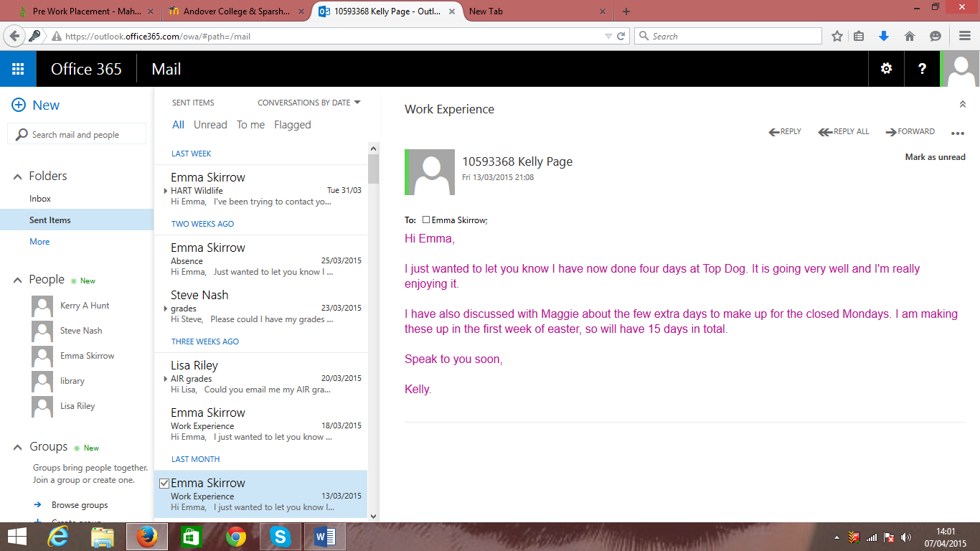Uncheck the selected 13/03/2015 Work Experience email
980x551 pixels.
click(x=164, y=484)
